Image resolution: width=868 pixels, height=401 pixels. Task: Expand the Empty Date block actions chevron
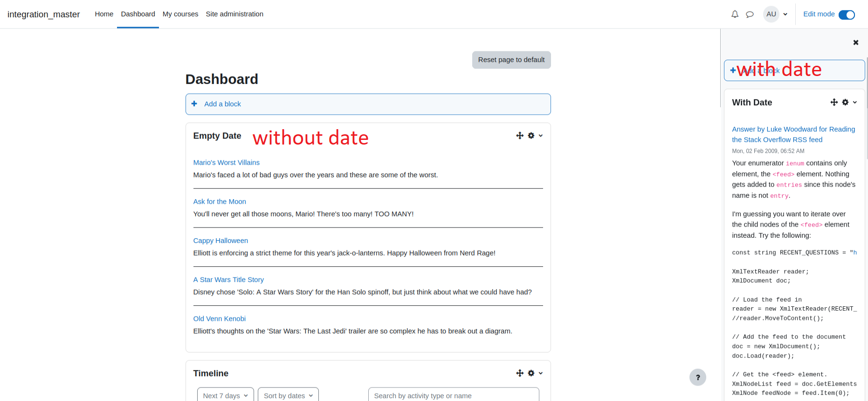click(x=541, y=136)
